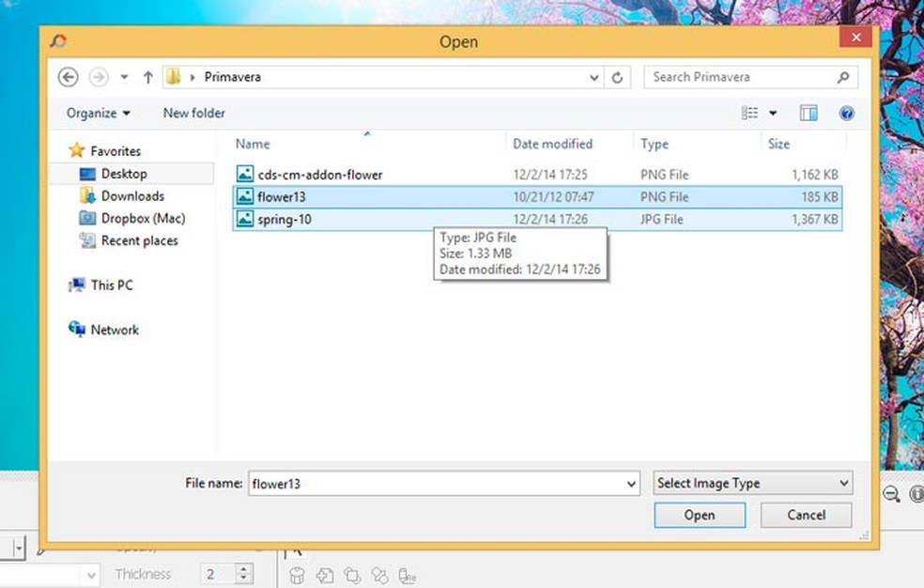
Task: Close the Open dialog
Action: (x=856, y=38)
